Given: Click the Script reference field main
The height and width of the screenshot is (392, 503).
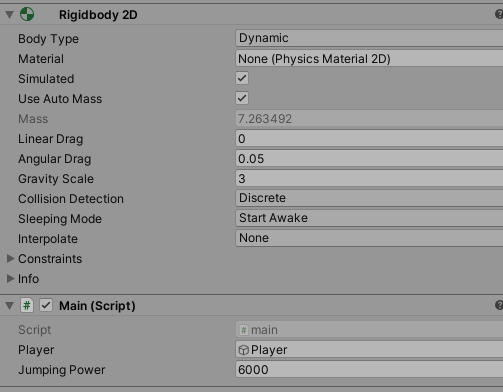Looking at the screenshot, I should 369,330.
